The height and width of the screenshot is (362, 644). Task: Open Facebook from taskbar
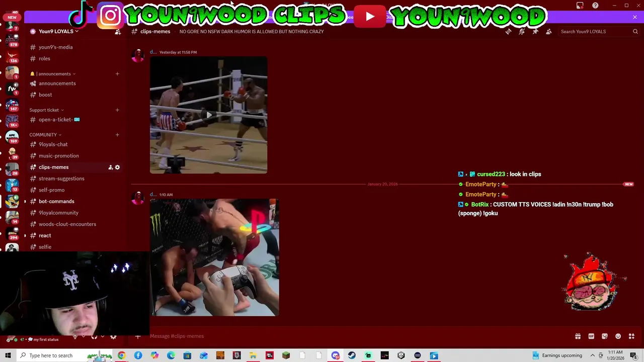coord(138,355)
